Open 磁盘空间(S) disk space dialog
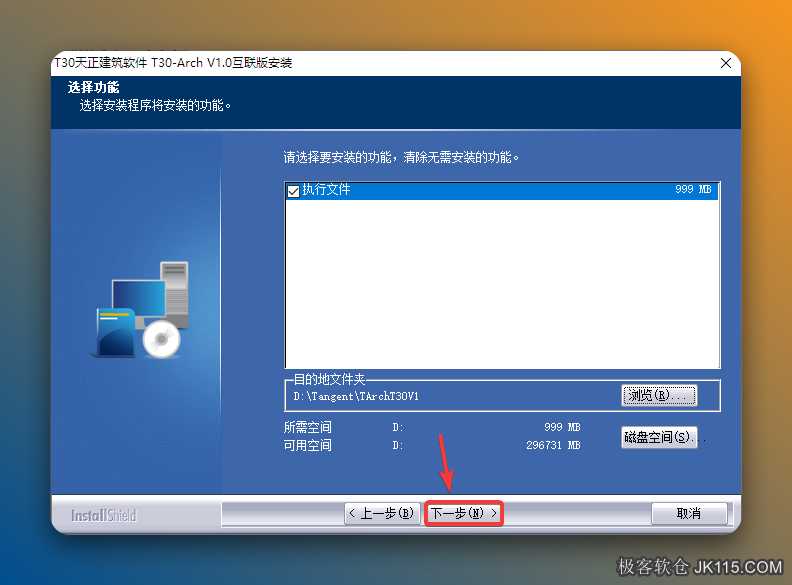 point(659,437)
